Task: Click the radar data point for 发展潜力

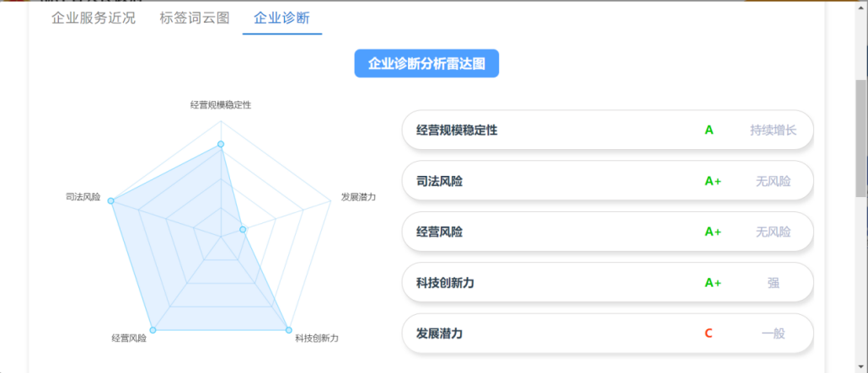Action: 243,229
